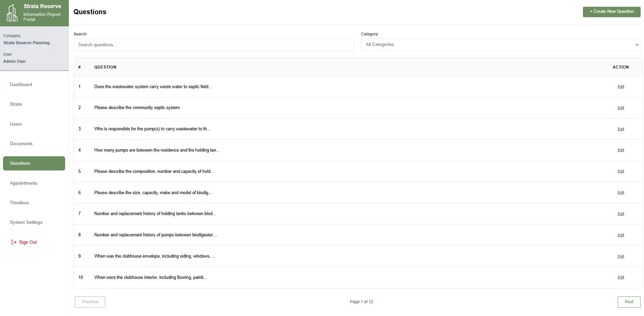Select the Appointments sidebar item
This screenshot has width=644, height=316.
click(x=24, y=183)
